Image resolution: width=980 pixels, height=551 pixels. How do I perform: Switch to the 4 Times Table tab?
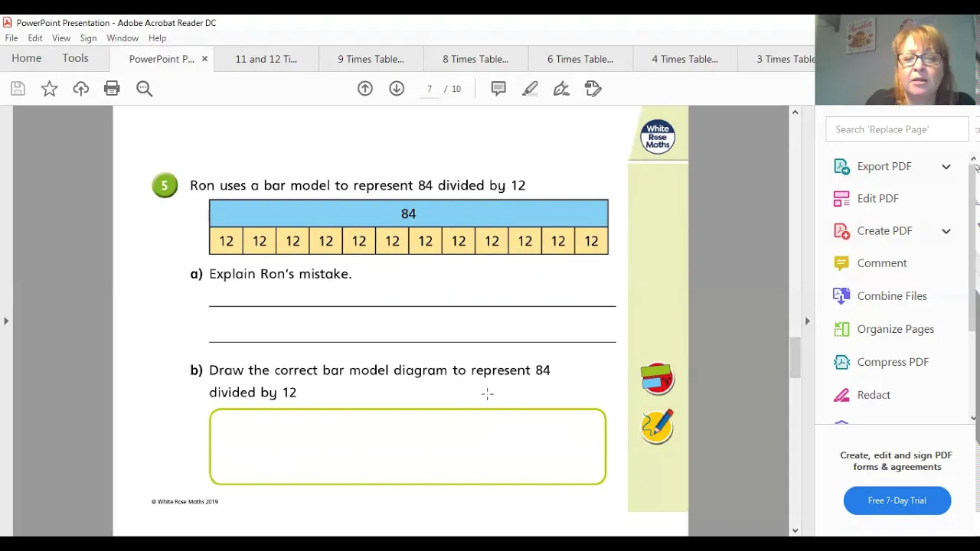(685, 59)
